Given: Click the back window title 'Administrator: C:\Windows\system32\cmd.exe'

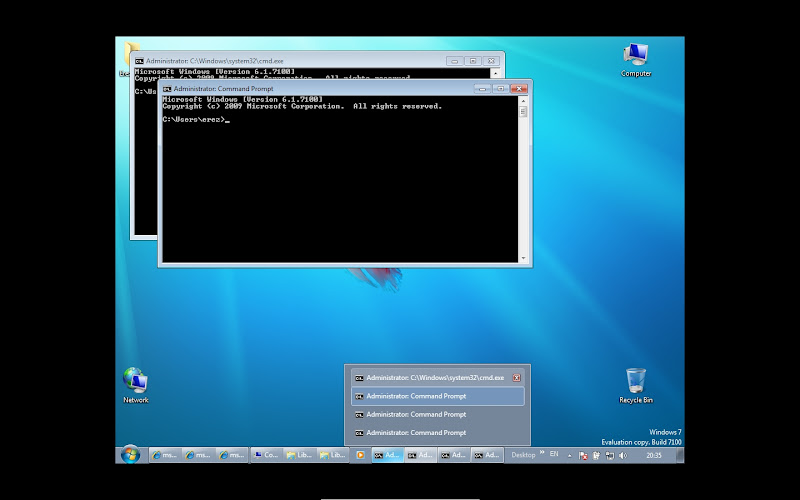Looking at the screenshot, I should pos(215,61).
